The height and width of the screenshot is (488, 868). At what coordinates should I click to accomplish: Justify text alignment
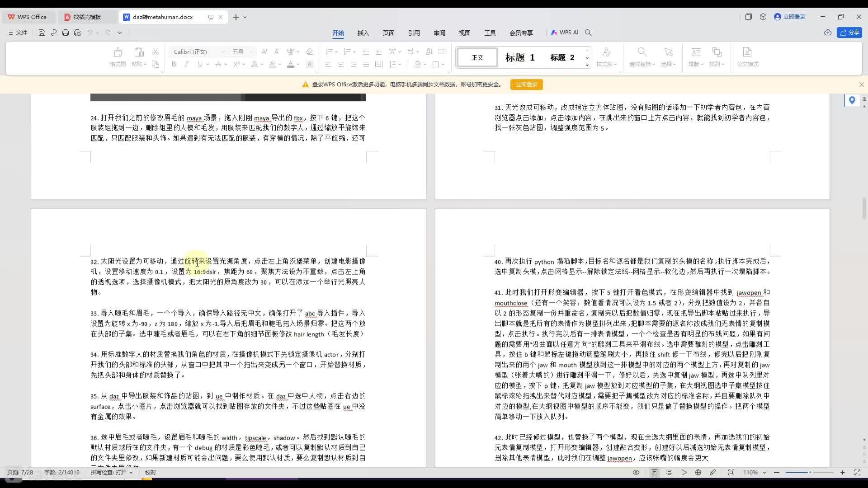coord(366,64)
